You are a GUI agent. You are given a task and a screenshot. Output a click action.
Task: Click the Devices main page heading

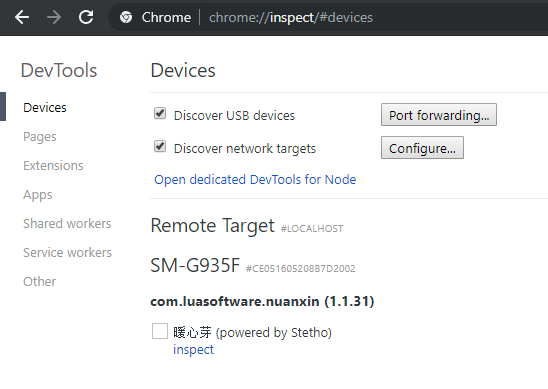[183, 70]
